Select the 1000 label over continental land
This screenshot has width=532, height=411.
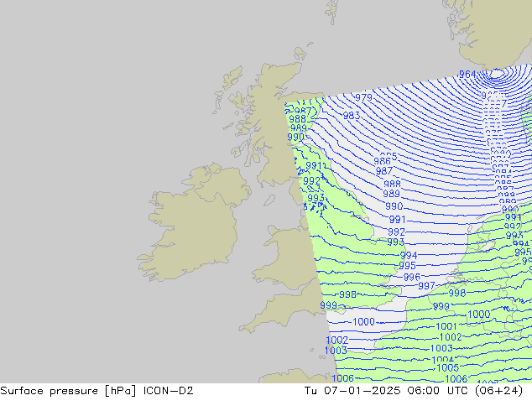click(x=479, y=314)
